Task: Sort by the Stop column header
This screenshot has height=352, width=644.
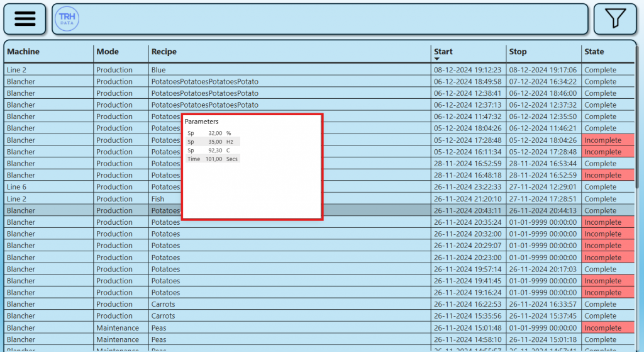Action: click(x=518, y=52)
